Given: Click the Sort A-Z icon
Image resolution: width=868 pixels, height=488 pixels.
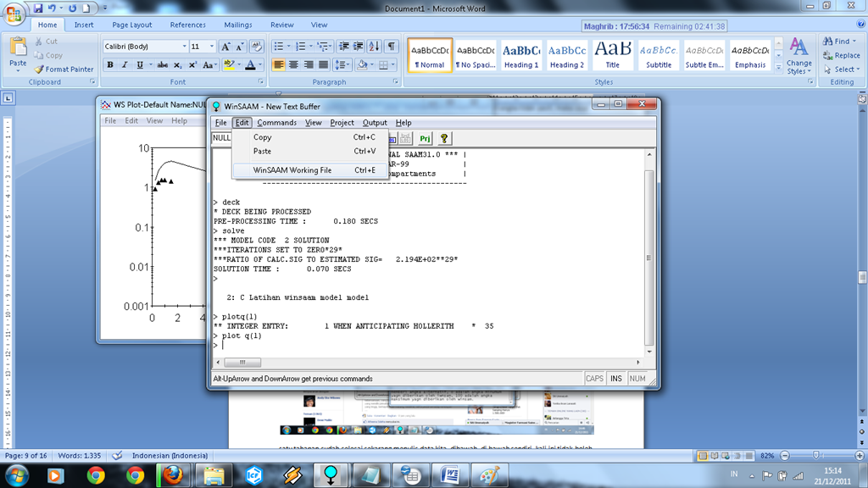Looking at the screenshot, I should click(x=374, y=47).
